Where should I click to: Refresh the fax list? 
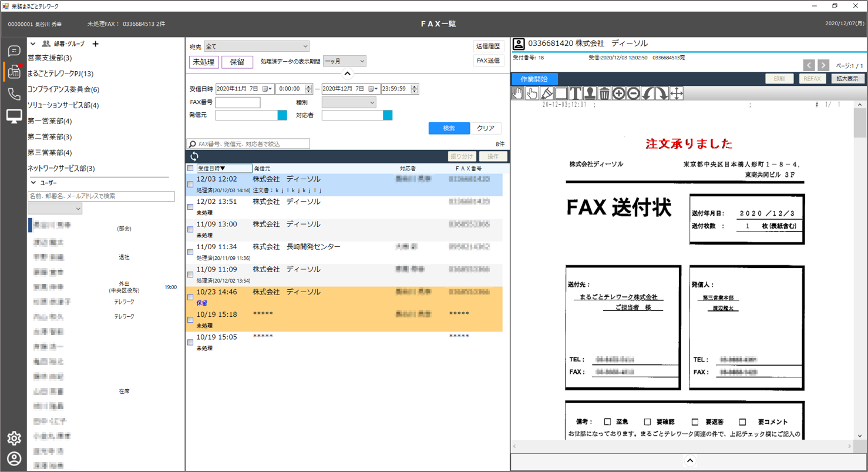click(194, 156)
